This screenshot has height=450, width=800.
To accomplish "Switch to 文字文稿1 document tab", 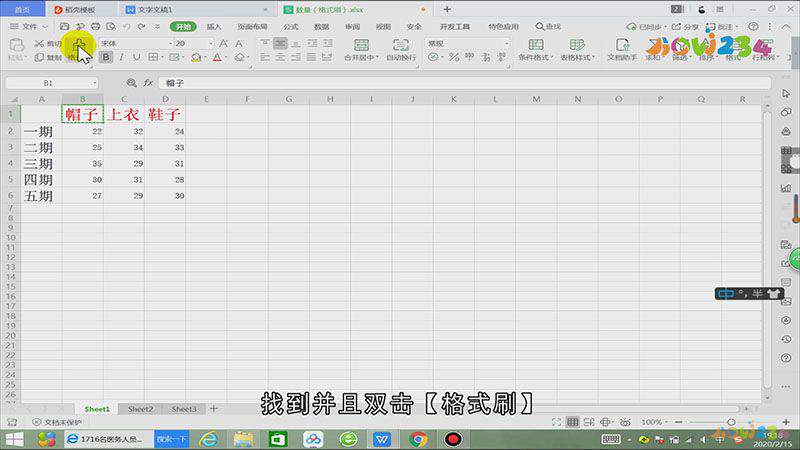I will [196, 10].
